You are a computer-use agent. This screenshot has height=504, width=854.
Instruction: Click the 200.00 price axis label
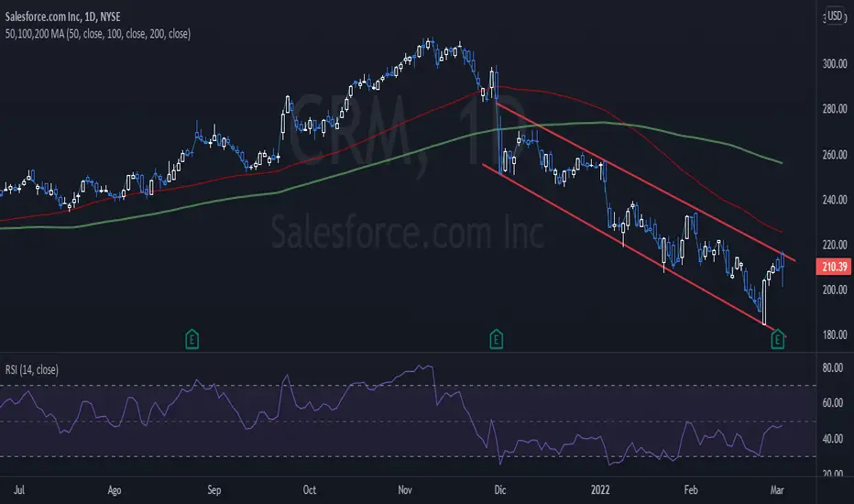835,290
